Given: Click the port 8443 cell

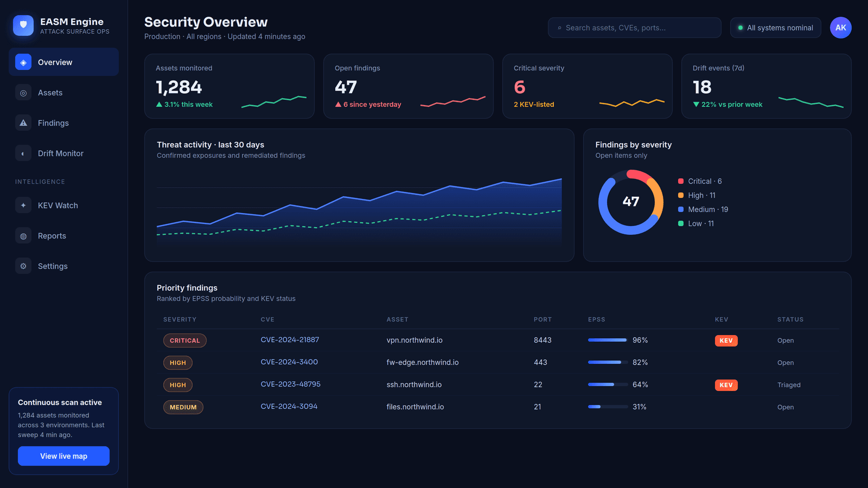Looking at the screenshot, I should pos(542,340).
